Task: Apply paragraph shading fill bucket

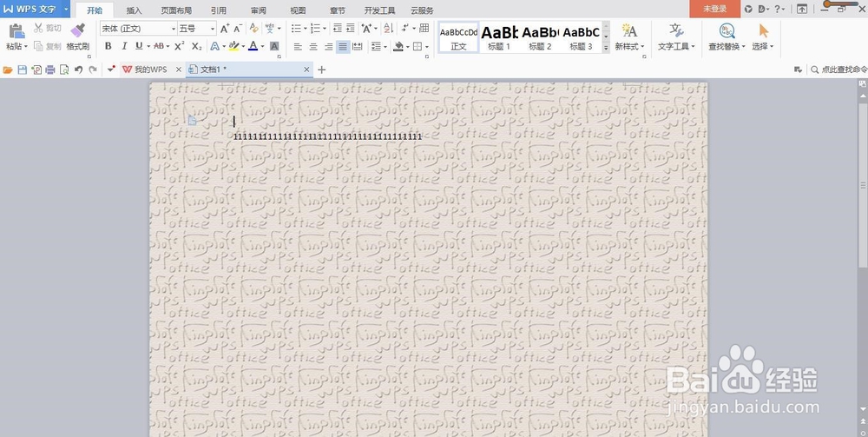Action: (x=398, y=47)
